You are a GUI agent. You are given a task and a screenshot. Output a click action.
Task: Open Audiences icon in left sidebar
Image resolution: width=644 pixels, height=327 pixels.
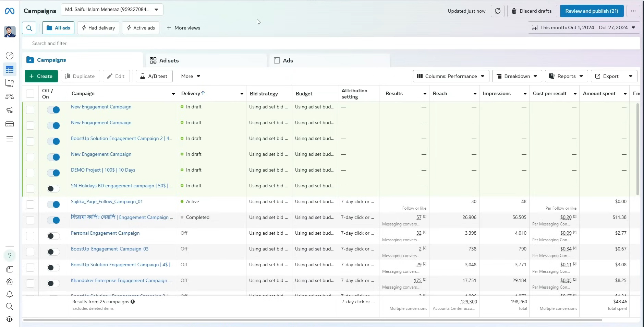coord(10,97)
